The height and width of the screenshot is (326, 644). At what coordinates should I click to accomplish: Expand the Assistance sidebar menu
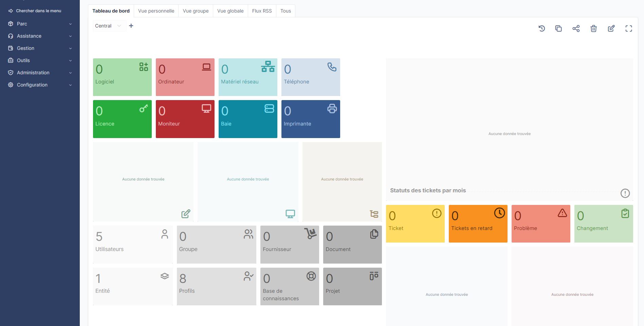[40, 36]
